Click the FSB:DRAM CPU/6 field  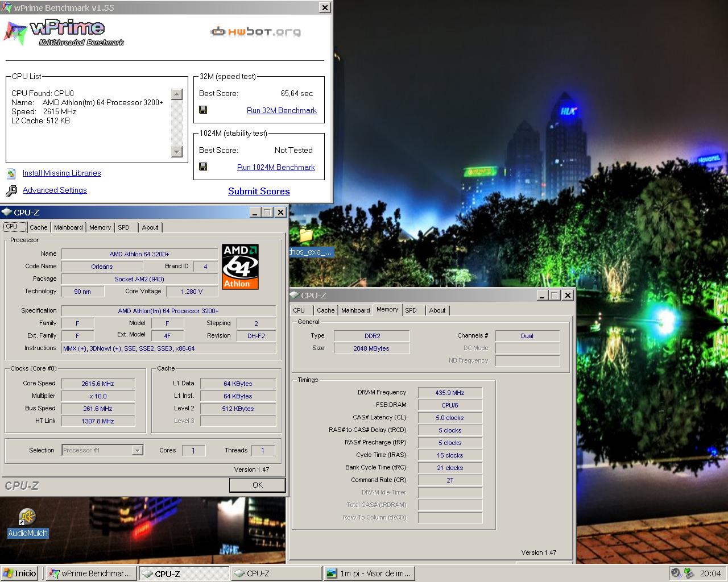450,405
